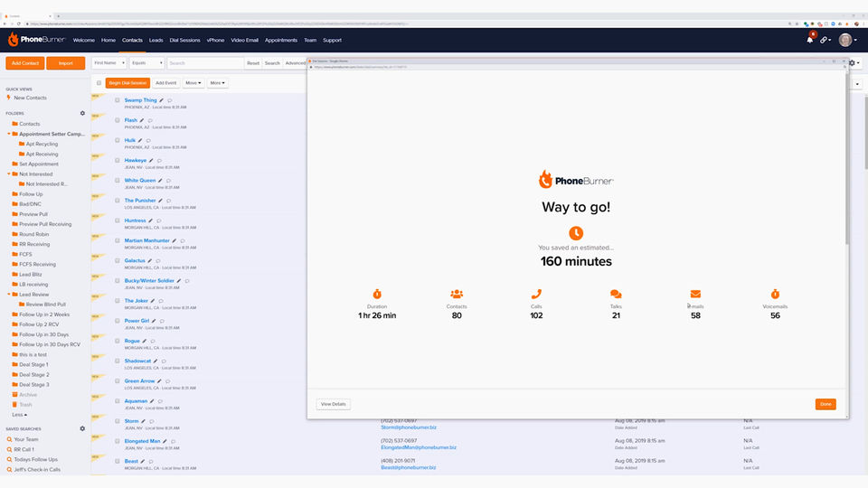
Task: Open the Leads menu
Action: 156,41
